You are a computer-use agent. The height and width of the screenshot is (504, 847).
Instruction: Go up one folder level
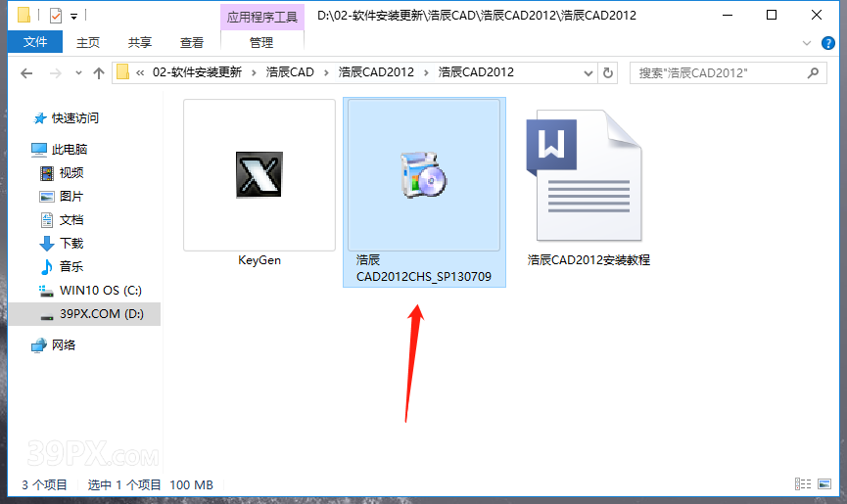click(x=98, y=72)
